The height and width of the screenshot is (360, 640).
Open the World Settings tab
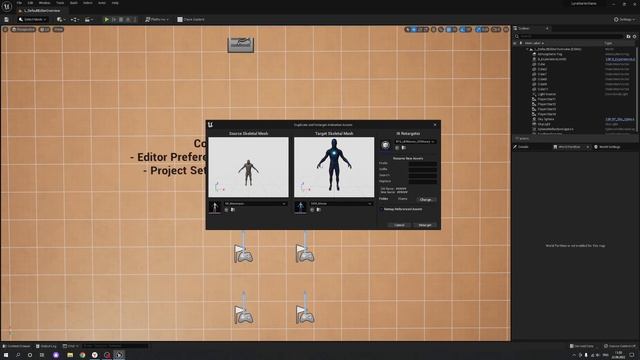[607, 147]
